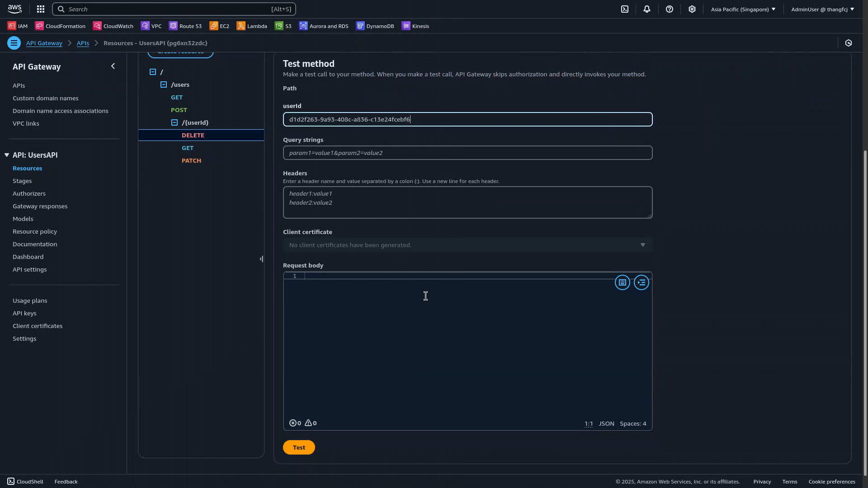Go to Models in sidebar

coord(23,219)
